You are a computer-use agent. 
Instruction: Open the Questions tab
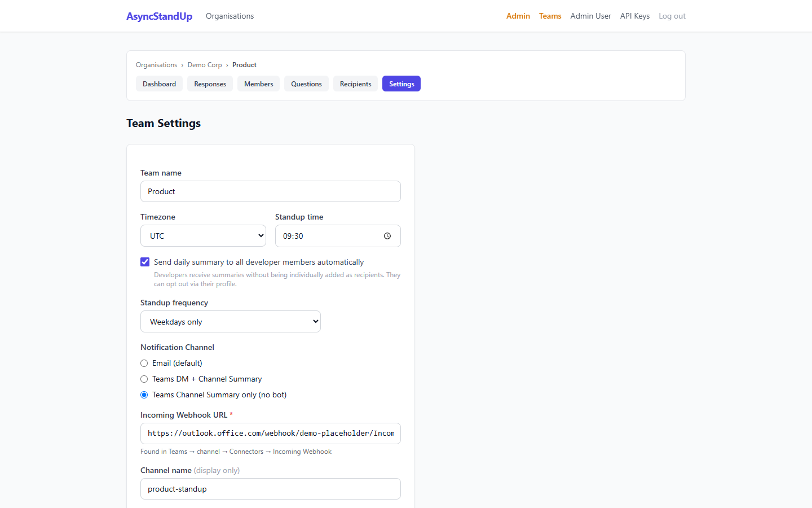point(306,84)
